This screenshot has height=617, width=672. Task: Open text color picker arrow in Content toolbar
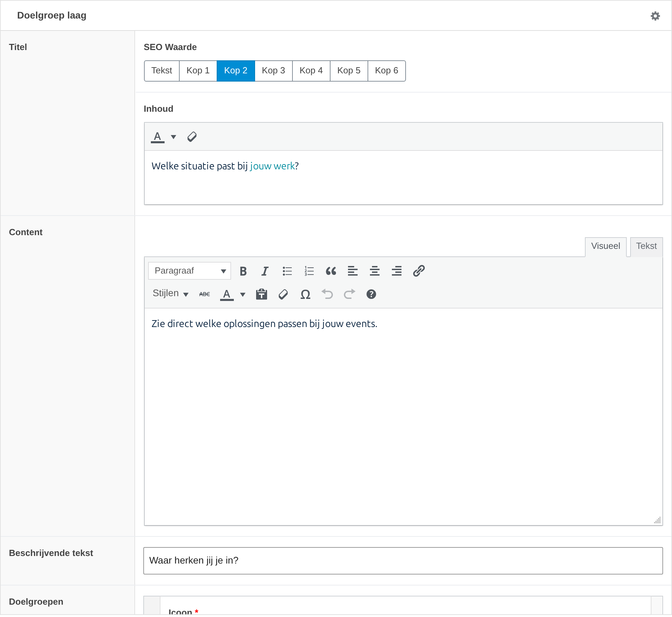[x=243, y=294]
